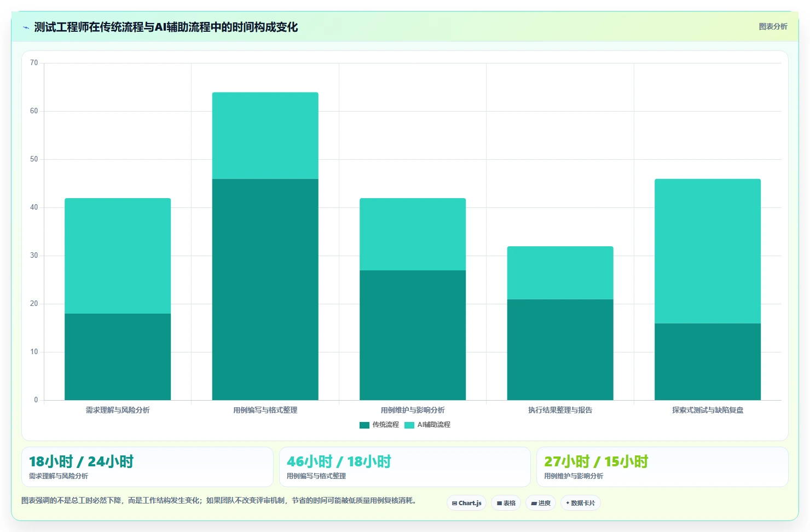Click the y-axis tick label 30
Screen dimensions: 810x532
tap(34, 256)
